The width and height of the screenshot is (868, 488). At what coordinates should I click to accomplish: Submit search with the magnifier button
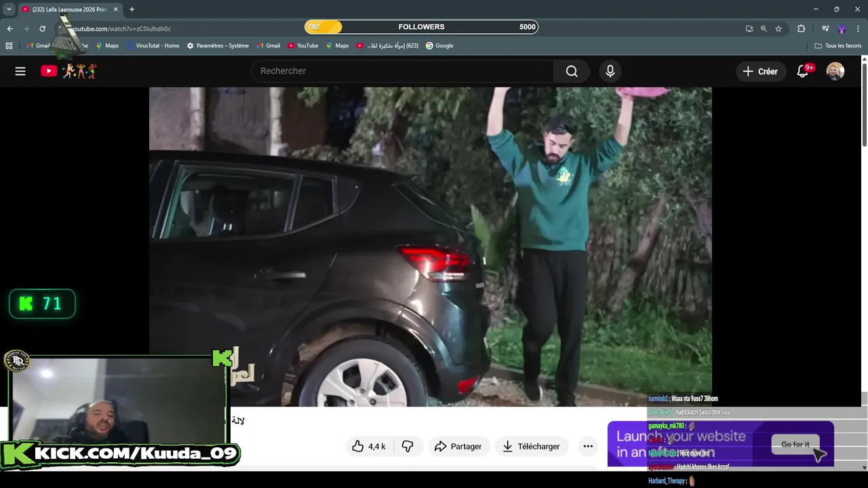pyautogui.click(x=572, y=71)
